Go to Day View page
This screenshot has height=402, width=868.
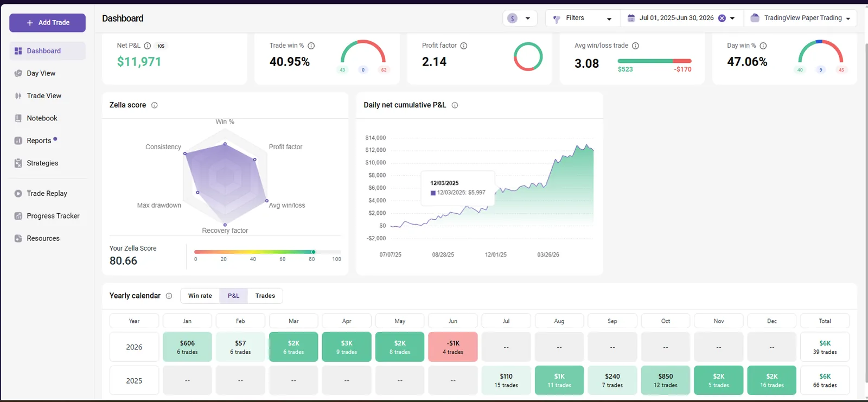41,73
